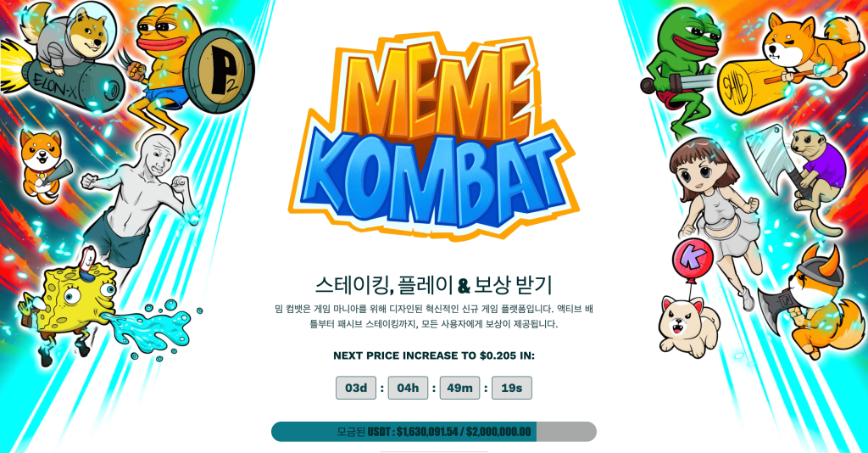Click the USDT raised progress bar
Screen dimensions: 868x453
click(434, 432)
